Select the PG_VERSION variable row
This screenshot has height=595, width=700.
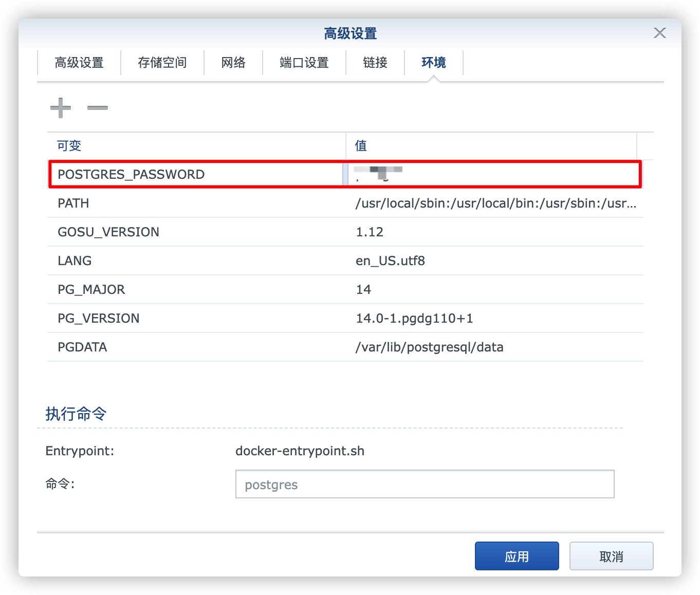(x=345, y=319)
